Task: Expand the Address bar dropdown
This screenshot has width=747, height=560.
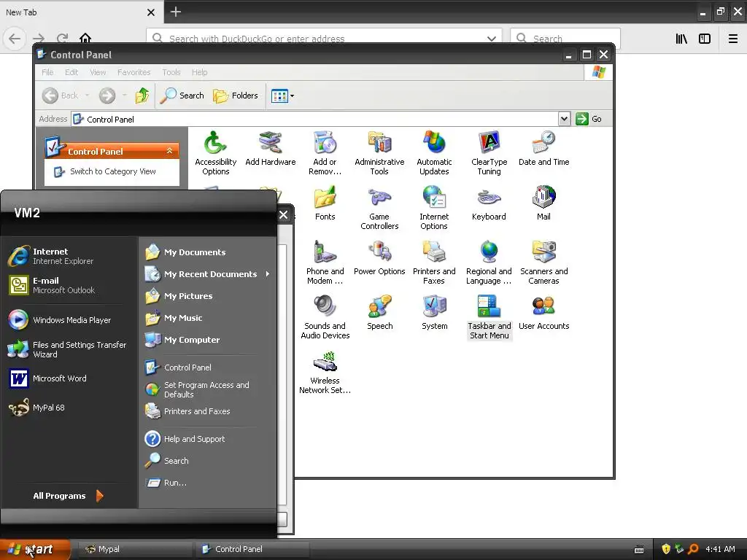Action: [x=564, y=119]
